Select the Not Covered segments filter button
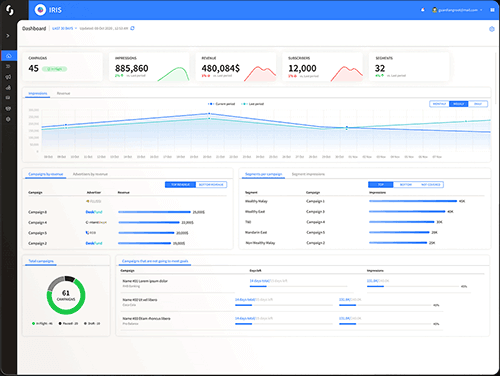This screenshot has height=376, width=500. click(x=431, y=185)
